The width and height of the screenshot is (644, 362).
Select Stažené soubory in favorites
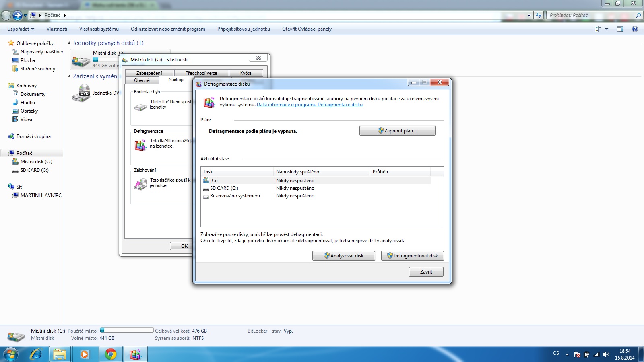37,69
